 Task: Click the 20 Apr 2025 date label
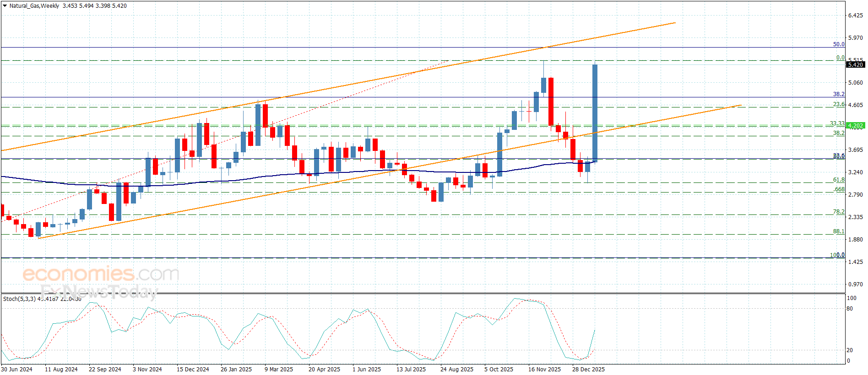[324, 370]
